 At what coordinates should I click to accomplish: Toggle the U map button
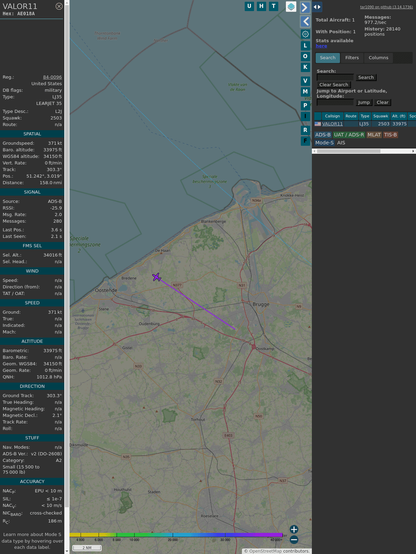[249, 6]
